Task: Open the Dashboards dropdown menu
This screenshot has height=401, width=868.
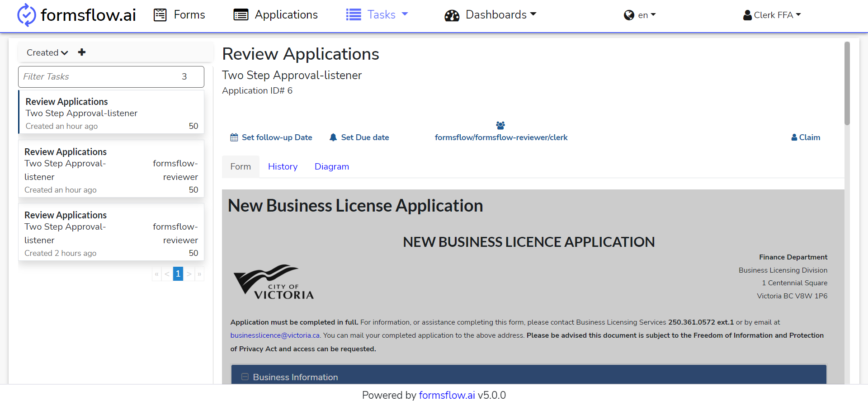Action: click(491, 15)
